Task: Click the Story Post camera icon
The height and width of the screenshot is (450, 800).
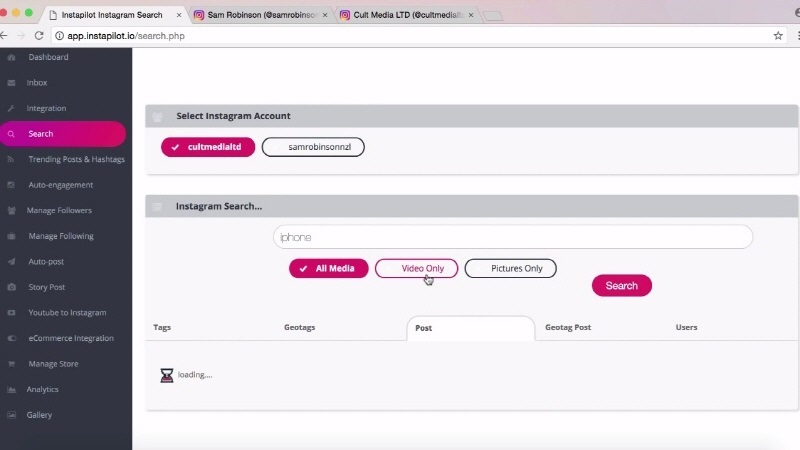Action: coord(11,287)
